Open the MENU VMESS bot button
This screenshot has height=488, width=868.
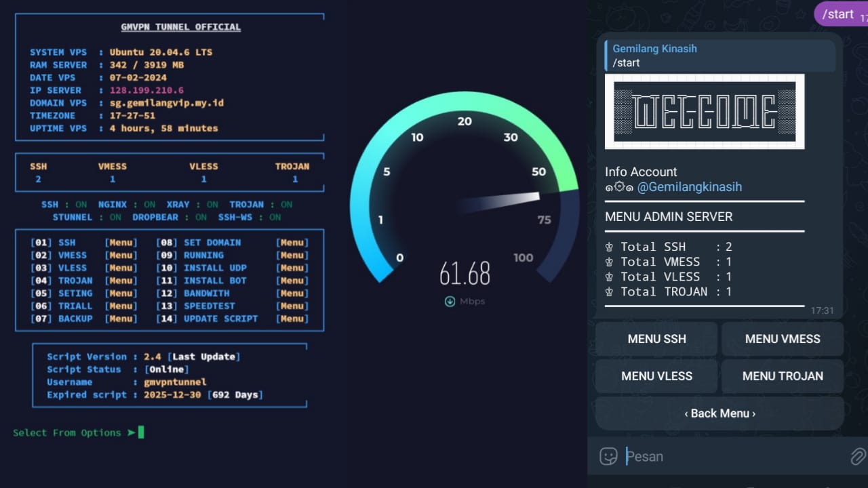782,339
